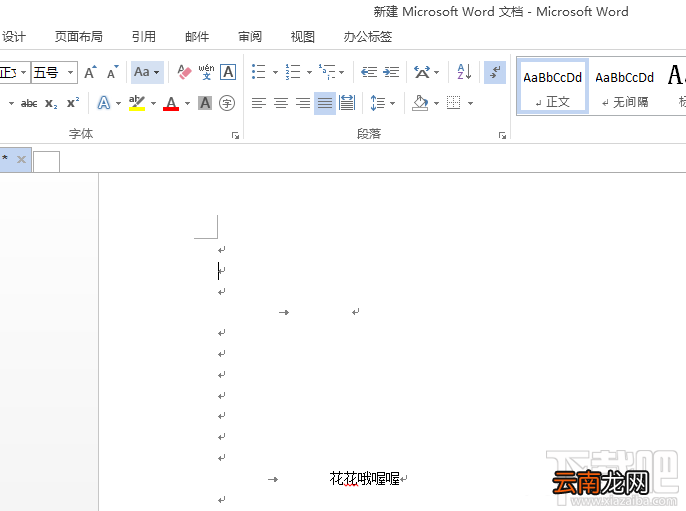Image resolution: width=686 pixels, height=511 pixels.
Task: Expand numbering dropdown arrow
Action: pos(309,72)
